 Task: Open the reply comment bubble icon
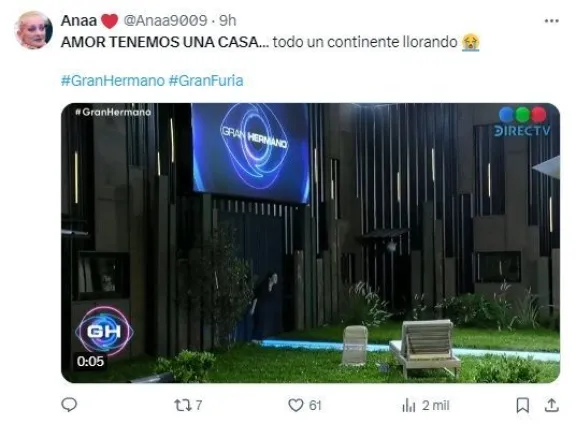click(69, 405)
